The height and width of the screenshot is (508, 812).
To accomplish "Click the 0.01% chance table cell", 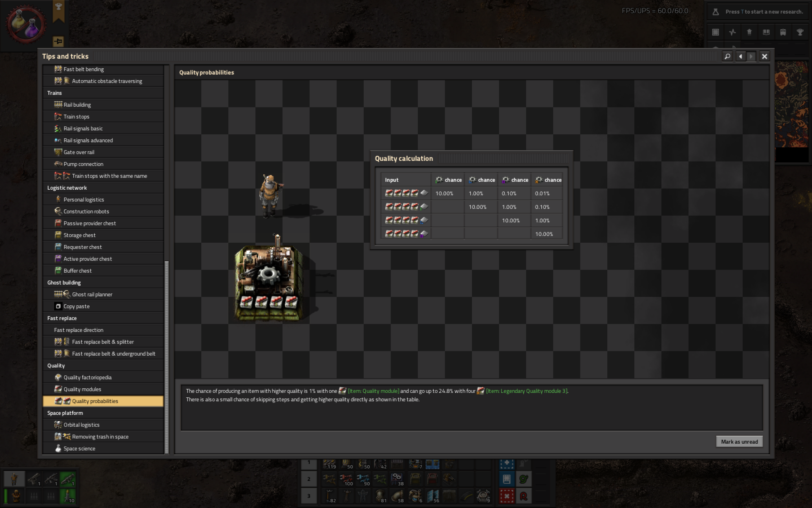I will pyautogui.click(x=547, y=193).
